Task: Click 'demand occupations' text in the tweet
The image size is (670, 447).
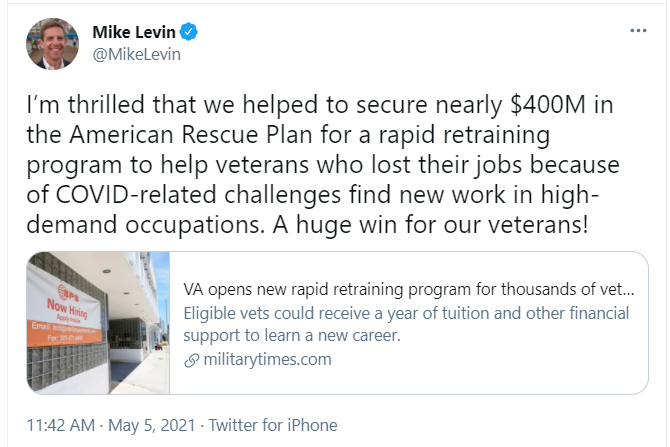Action: pyautogui.click(x=143, y=225)
